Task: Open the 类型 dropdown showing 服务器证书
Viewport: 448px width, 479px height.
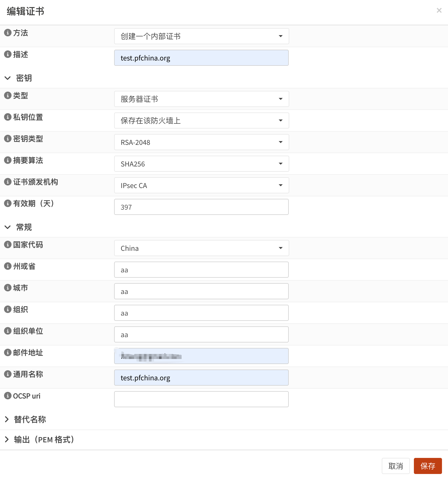Action: pyautogui.click(x=201, y=99)
